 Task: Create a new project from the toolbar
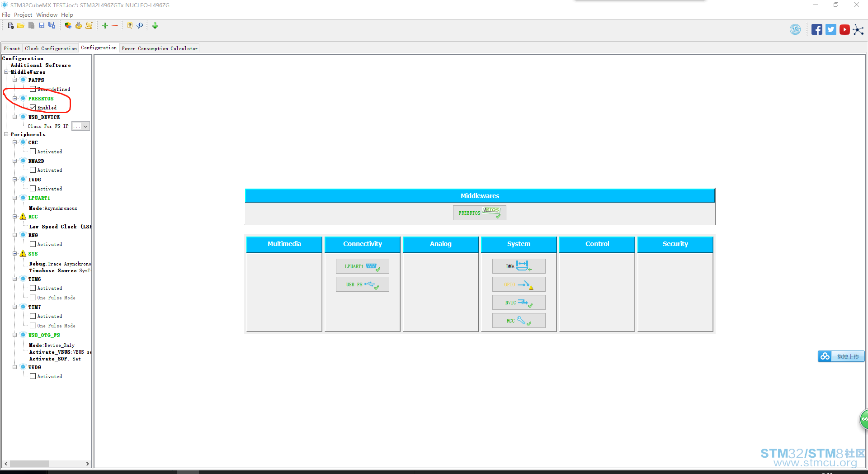[11, 26]
